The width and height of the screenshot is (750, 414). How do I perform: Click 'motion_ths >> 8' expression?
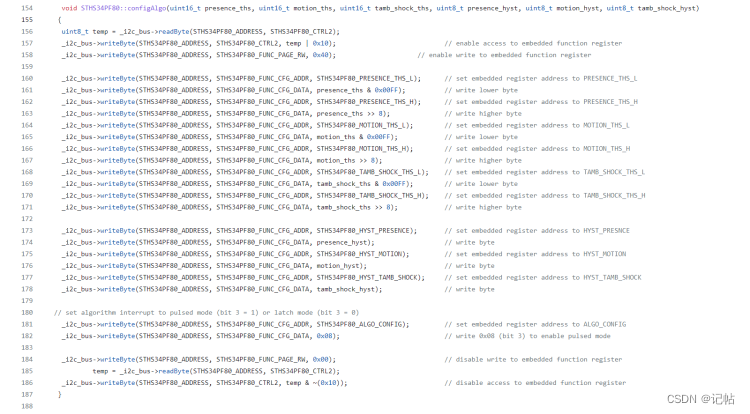[345, 160]
